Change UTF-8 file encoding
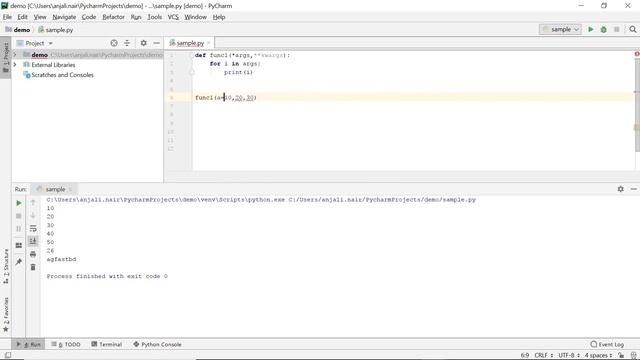This screenshot has height=360, width=640. click(x=569, y=356)
